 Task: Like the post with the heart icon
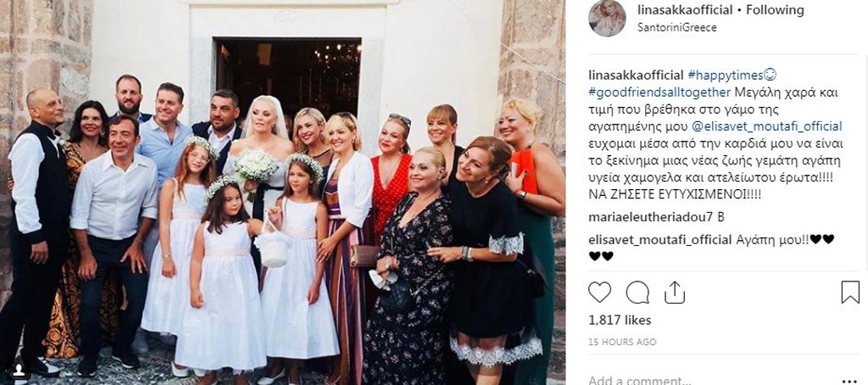click(x=599, y=292)
